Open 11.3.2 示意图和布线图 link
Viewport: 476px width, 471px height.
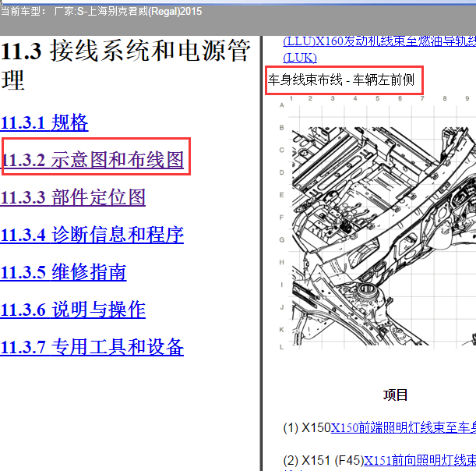92,160
